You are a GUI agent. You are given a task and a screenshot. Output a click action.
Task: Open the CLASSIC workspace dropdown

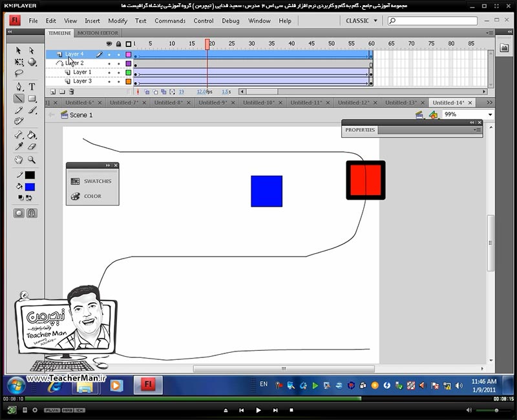(x=361, y=21)
